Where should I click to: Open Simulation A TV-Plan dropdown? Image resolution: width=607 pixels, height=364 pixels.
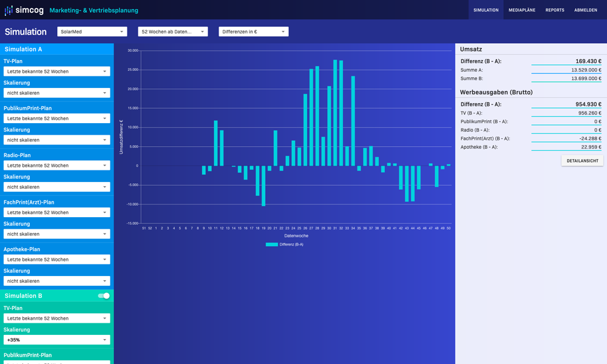[57, 72]
